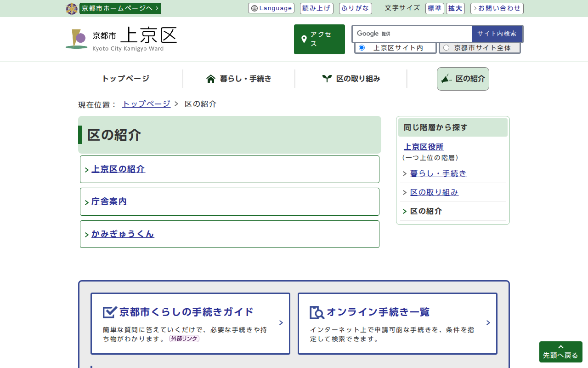The height and width of the screenshot is (368, 588).
Task: Click the up arrow on 先頭へ戻る
Action: coord(561,347)
